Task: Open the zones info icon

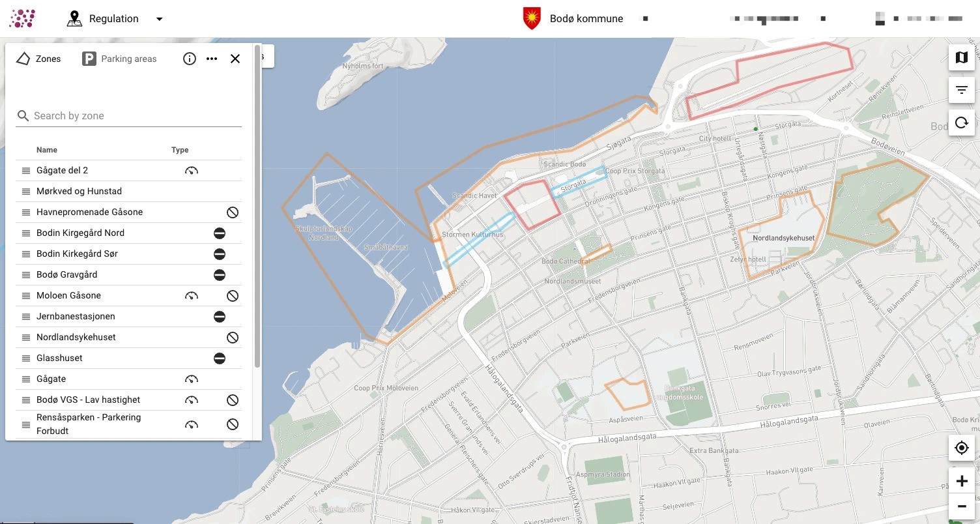Action: [190, 59]
